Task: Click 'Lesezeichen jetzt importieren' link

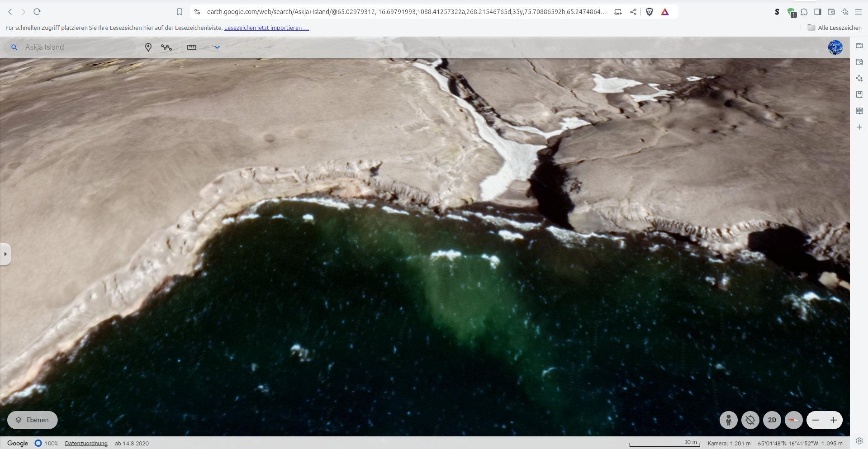Action: click(266, 28)
